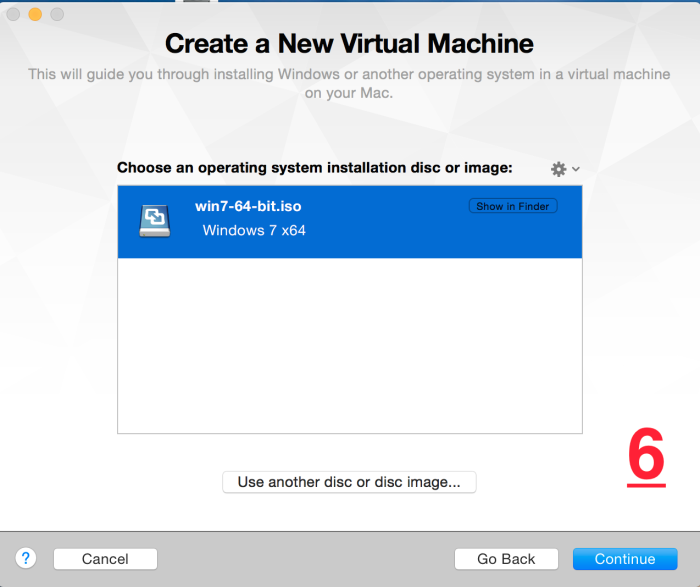This screenshot has height=587, width=700.
Task: Click Use another disc or disc image
Action: 349,482
